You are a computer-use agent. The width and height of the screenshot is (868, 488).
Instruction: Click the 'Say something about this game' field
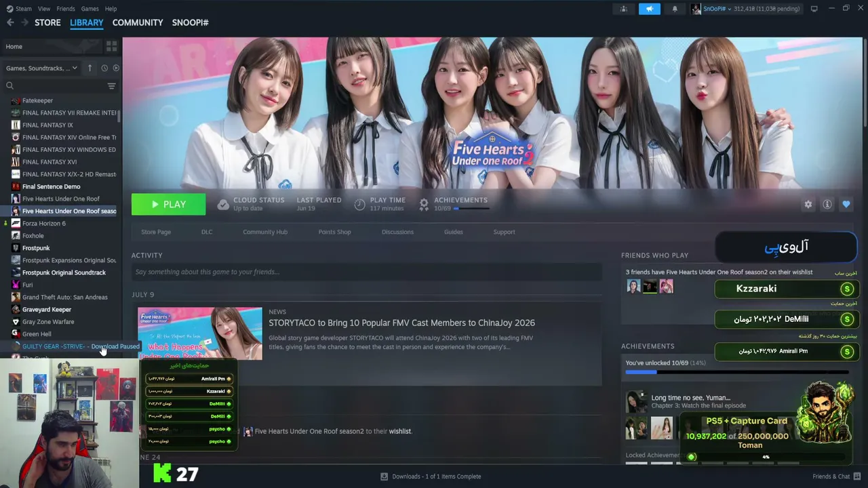[x=366, y=272]
